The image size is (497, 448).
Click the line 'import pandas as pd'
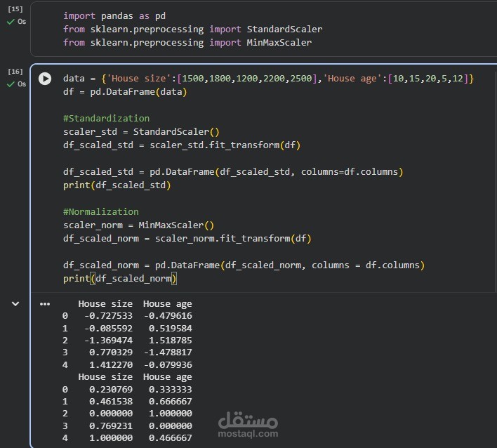(114, 16)
